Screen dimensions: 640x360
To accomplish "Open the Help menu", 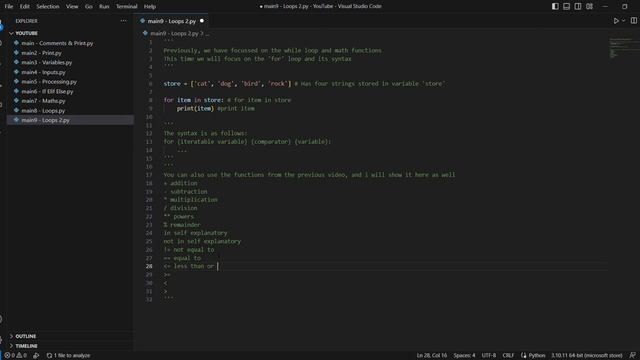I will [x=150, y=7].
